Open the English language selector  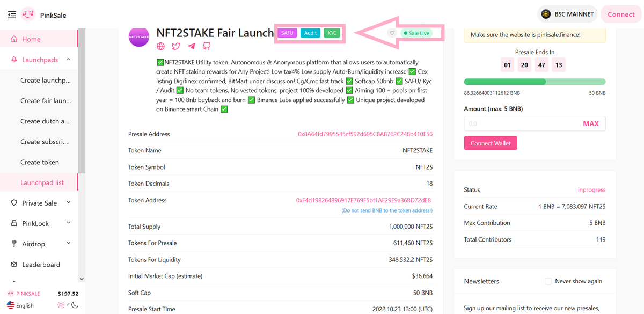[x=20, y=305]
